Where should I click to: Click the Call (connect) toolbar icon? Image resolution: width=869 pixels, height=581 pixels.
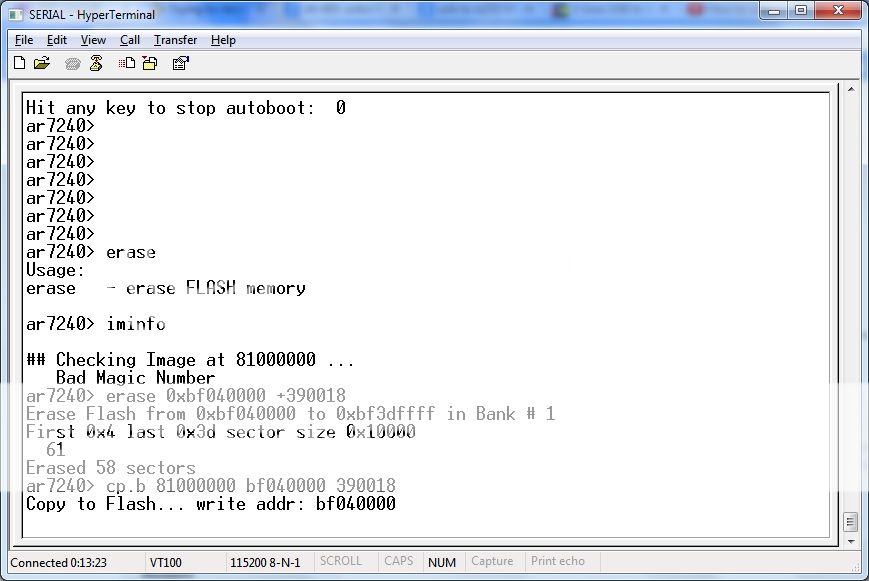coord(73,64)
